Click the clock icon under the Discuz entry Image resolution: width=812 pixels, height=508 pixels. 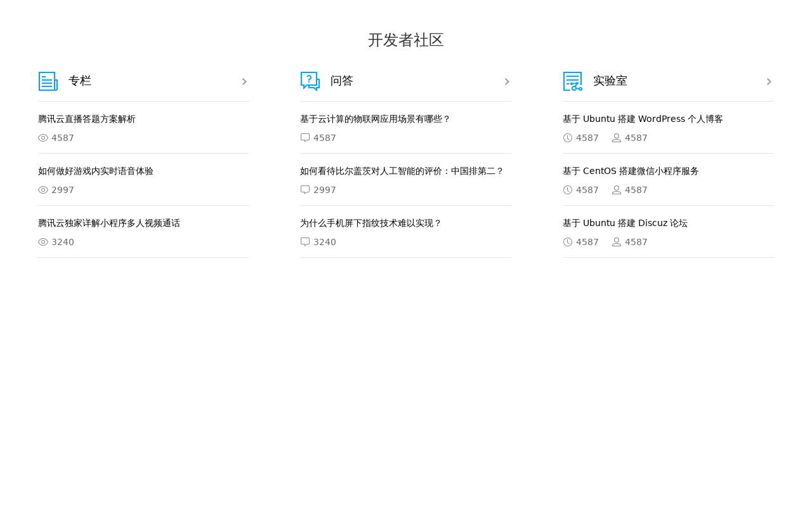566,241
